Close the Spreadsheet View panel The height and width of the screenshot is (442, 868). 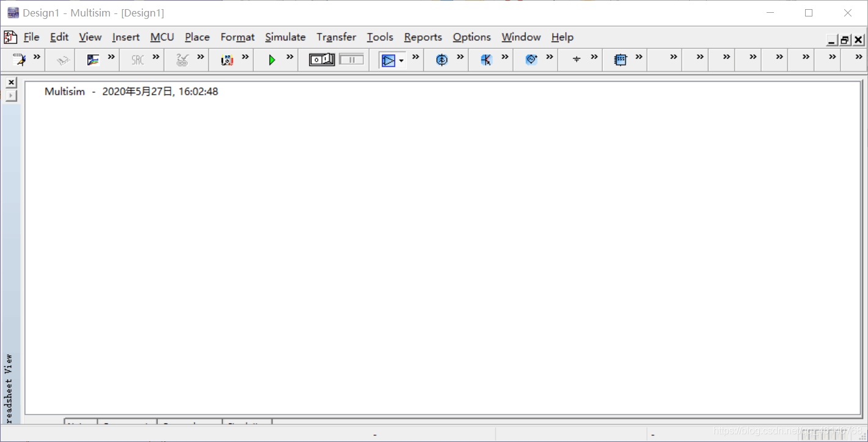(x=12, y=82)
